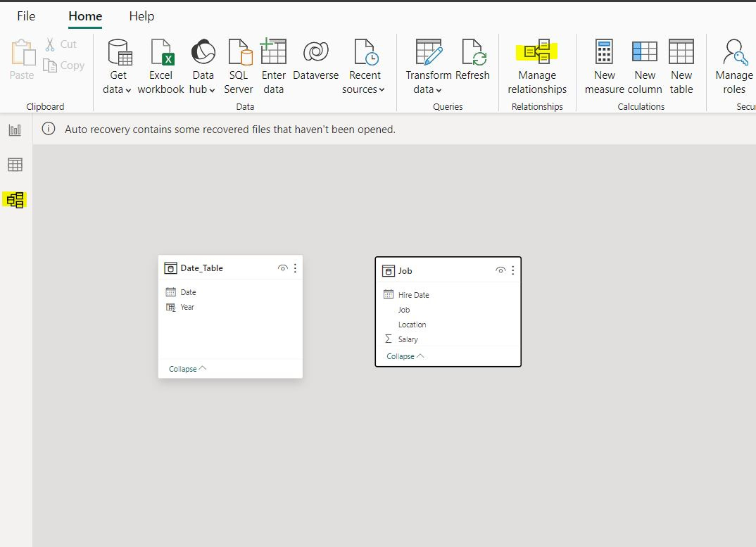Select the Home ribbon tab
Viewport: 756px width, 547px height.
pos(85,16)
